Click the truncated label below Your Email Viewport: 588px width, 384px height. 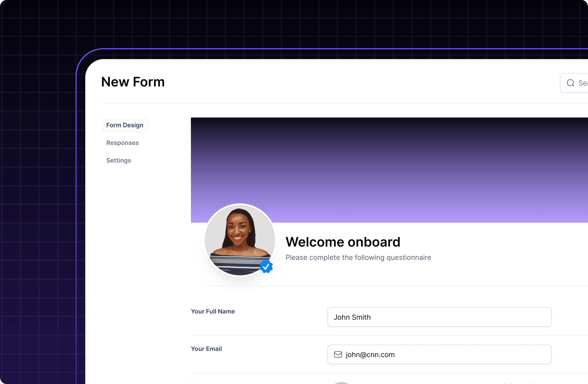tap(201, 383)
